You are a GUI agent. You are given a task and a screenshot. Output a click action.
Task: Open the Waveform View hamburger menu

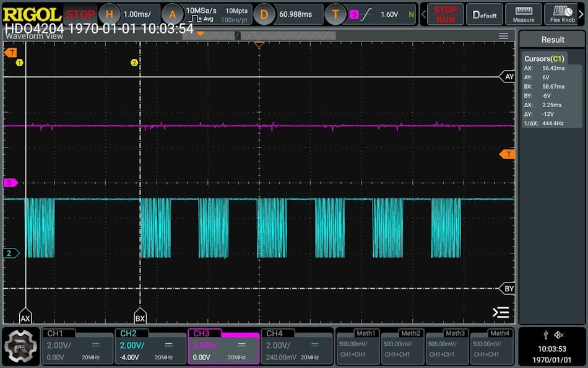click(503, 36)
